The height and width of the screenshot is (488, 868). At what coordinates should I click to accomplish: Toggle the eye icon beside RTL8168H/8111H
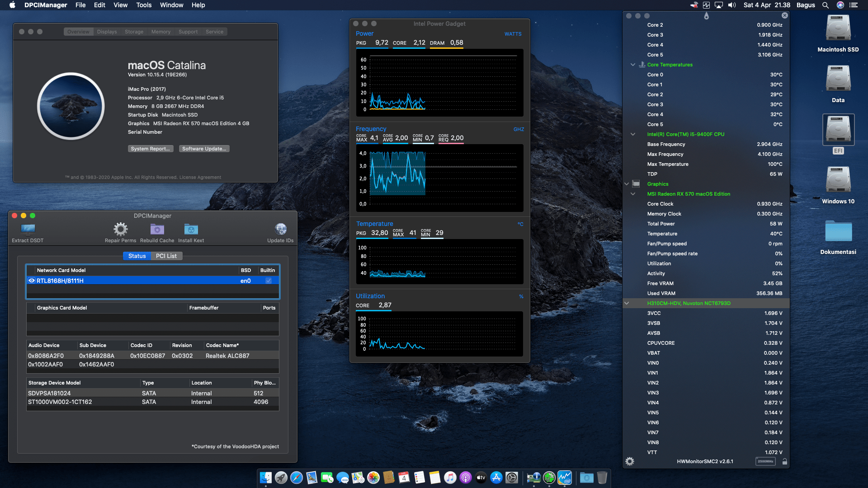point(32,281)
